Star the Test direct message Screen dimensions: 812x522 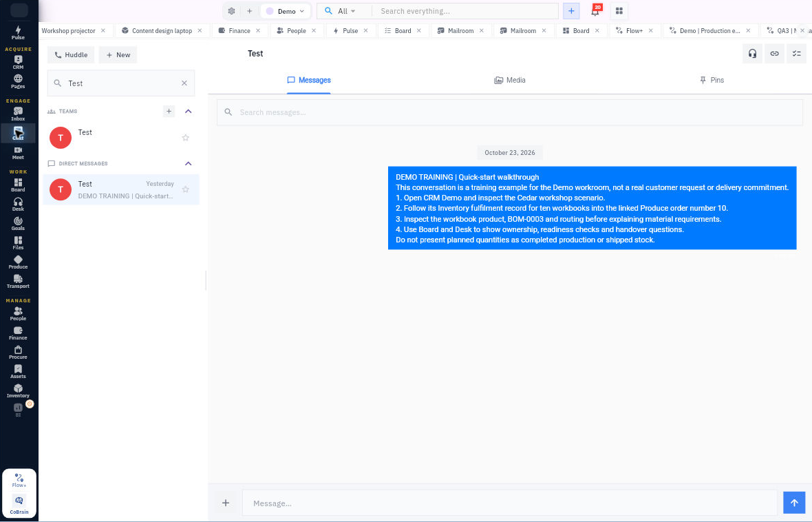185,189
